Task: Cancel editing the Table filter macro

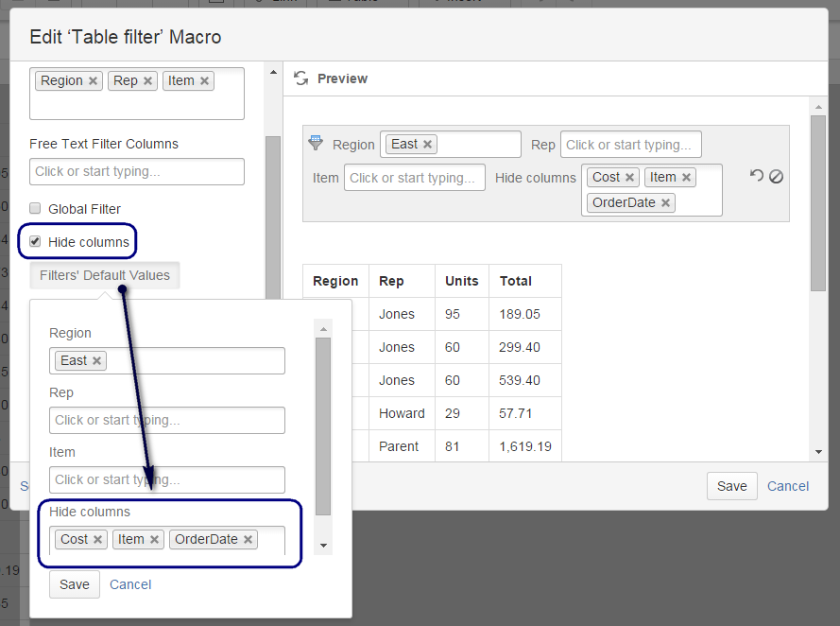Action: 787,485
